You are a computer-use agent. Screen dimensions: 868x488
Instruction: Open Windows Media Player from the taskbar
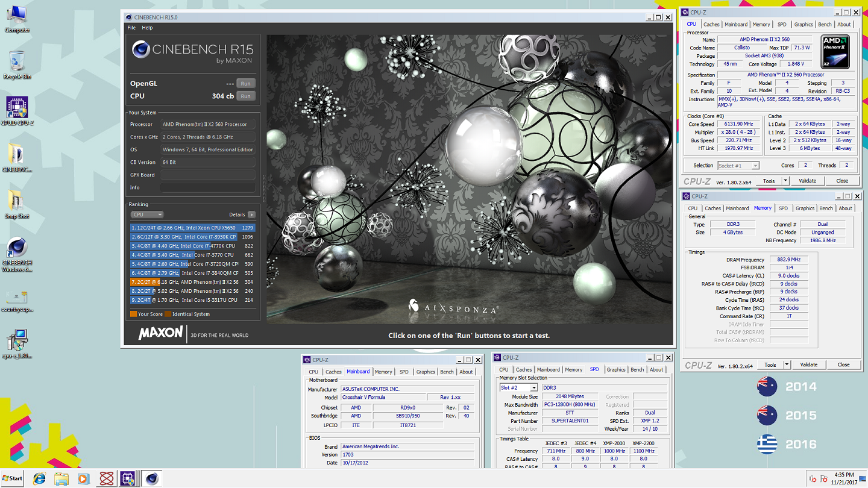(x=83, y=478)
